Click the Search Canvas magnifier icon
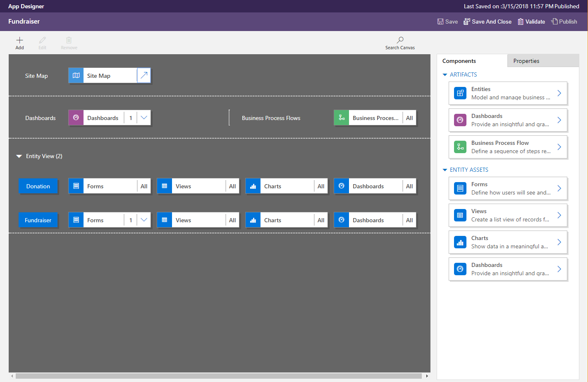 400,40
